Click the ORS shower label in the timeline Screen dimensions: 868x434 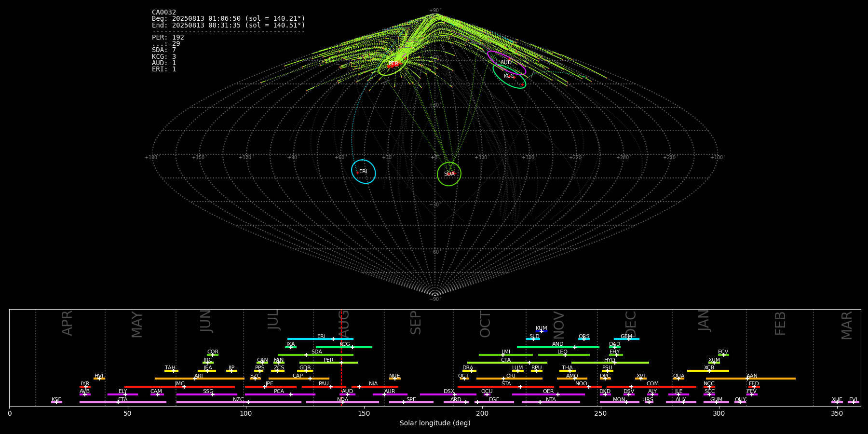click(x=584, y=337)
